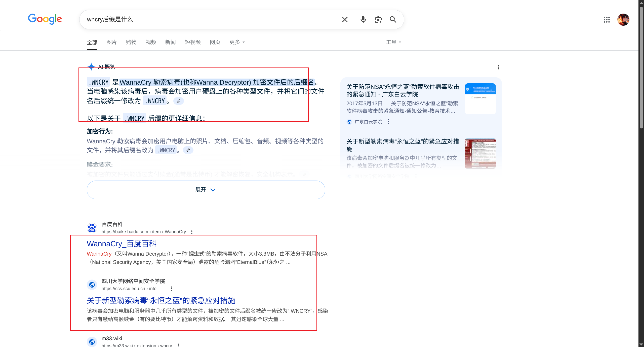This screenshot has height=347, width=644.
Task: Open the Google account avatar menu
Action: 623,20
